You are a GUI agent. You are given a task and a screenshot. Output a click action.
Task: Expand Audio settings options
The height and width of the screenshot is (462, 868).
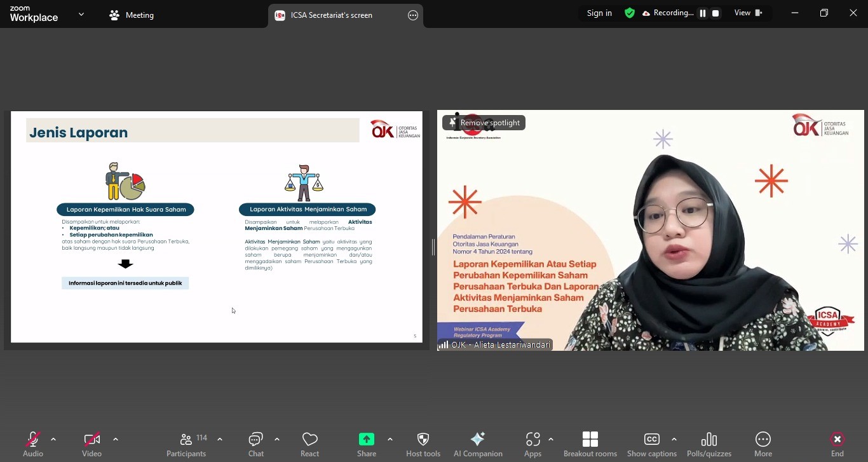pyautogui.click(x=53, y=439)
